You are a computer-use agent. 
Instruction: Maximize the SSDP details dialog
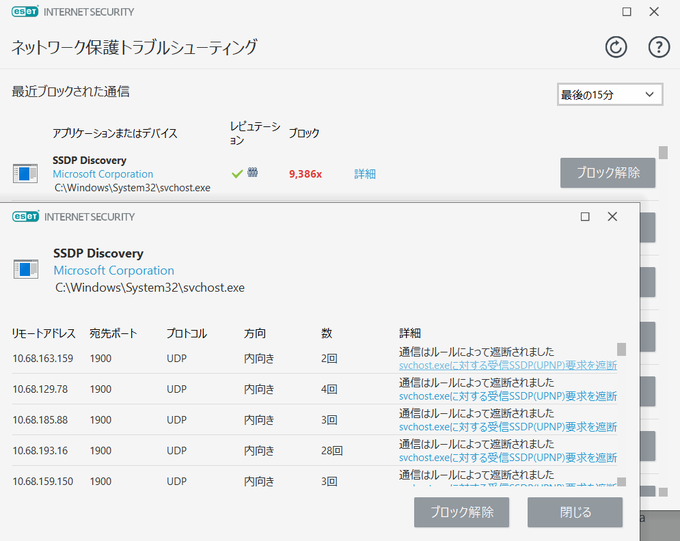coord(585,216)
